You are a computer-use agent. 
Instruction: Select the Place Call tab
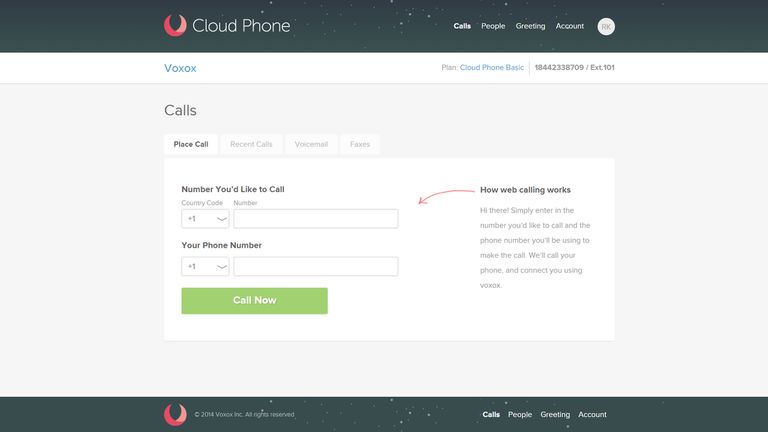pos(191,144)
